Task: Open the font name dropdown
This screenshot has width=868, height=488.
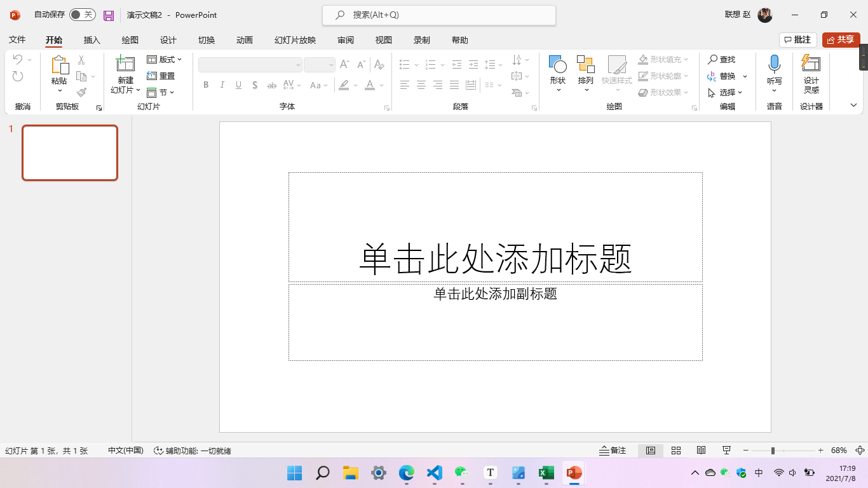Action: pos(298,65)
